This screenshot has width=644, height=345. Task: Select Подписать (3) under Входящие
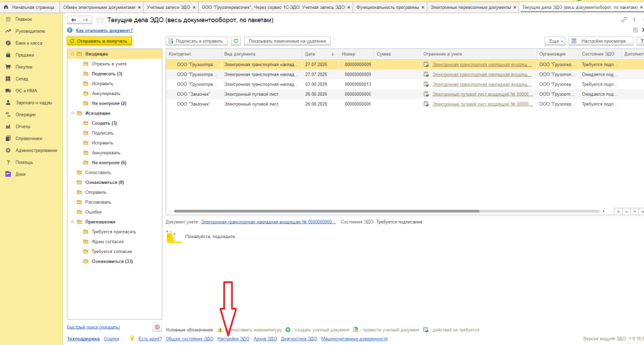click(x=107, y=74)
